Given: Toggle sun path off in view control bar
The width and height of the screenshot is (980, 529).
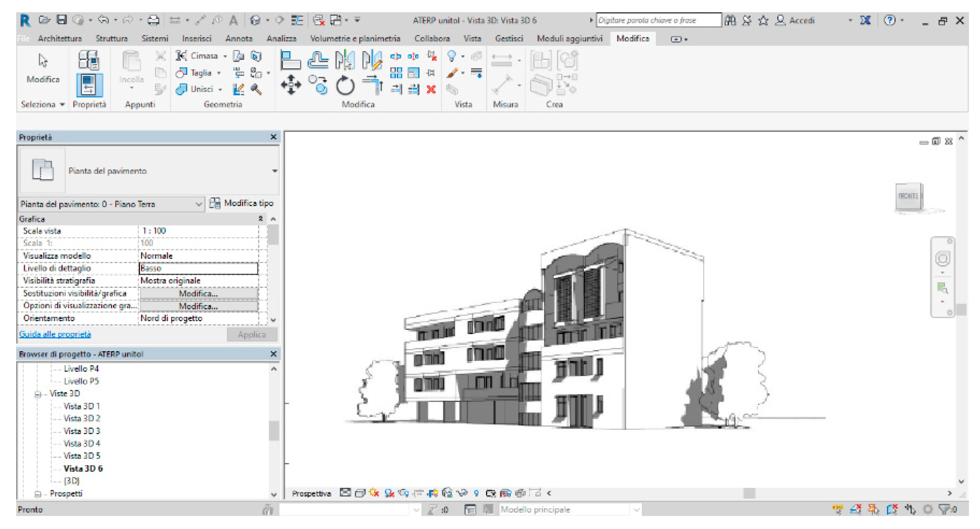Looking at the screenshot, I should click(374, 493).
